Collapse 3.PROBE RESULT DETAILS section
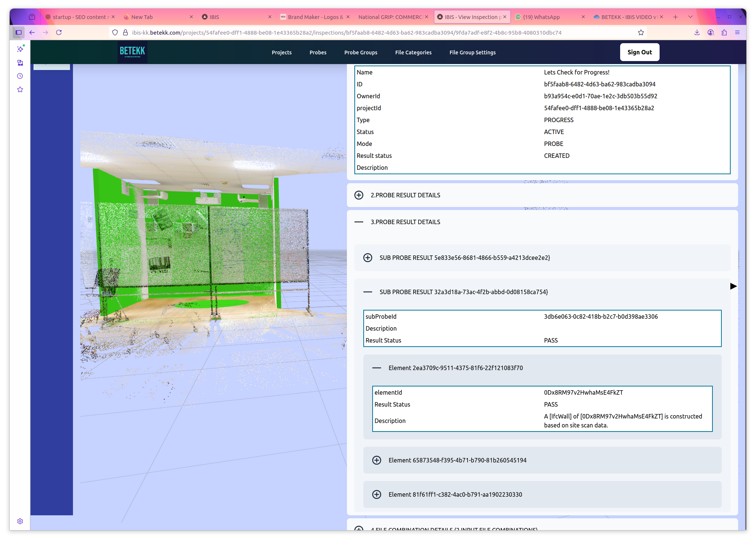Image resolution: width=756 pixels, height=541 pixels. pyautogui.click(x=359, y=222)
